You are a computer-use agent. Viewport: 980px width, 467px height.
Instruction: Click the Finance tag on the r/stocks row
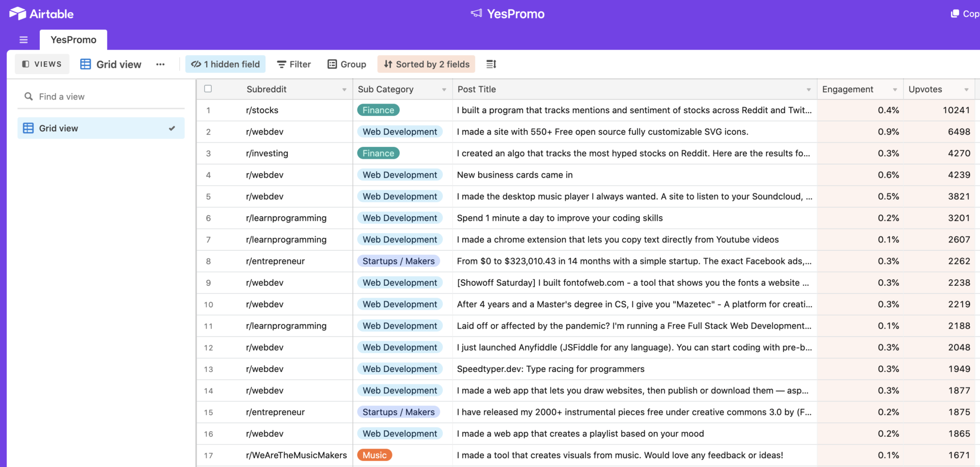378,110
